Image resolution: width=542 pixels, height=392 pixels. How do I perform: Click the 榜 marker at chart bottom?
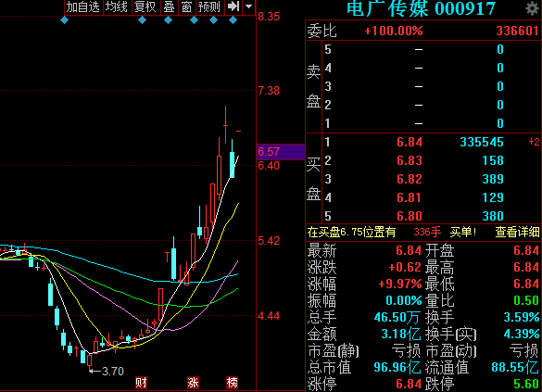(x=233, y=383)
